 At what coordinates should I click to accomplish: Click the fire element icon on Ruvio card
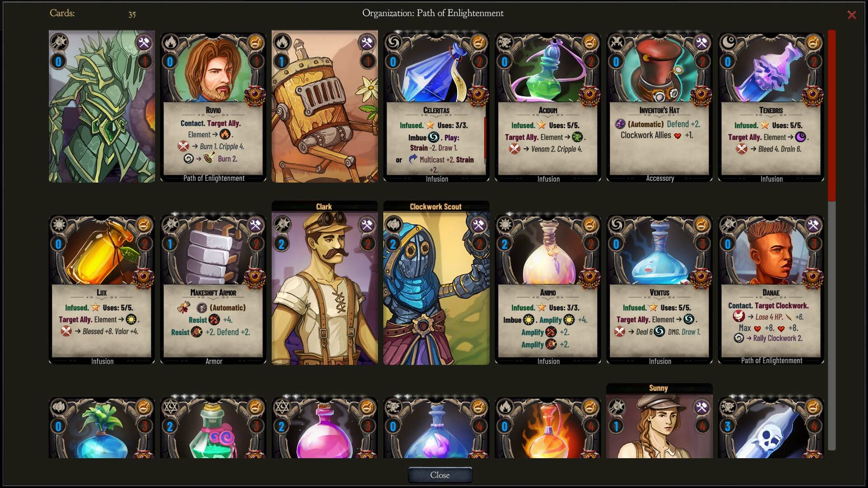pyautogui.click(x=171, y=42)
